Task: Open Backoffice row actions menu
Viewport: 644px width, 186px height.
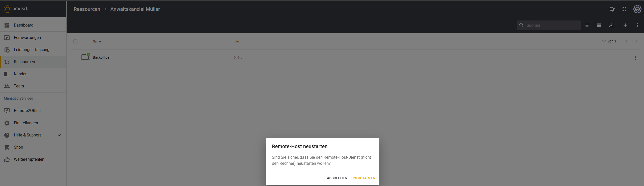Action: tap(635, 58)
